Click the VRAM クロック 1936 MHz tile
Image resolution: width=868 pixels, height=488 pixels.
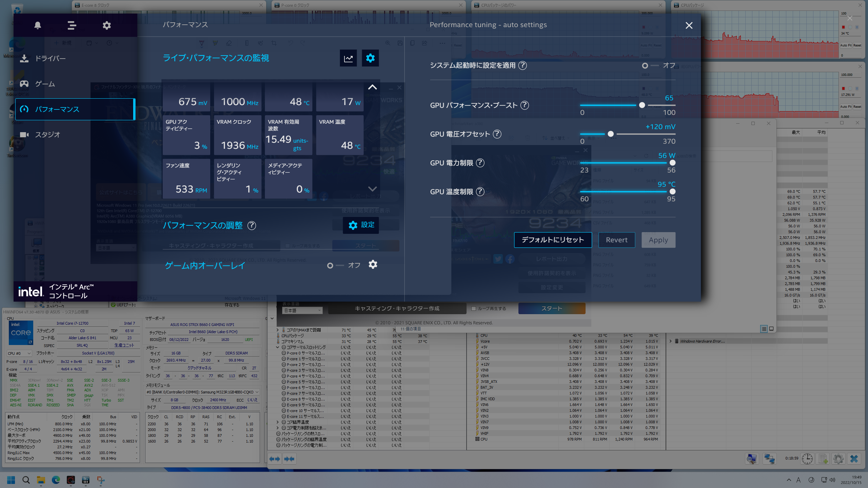pos(237,135)
